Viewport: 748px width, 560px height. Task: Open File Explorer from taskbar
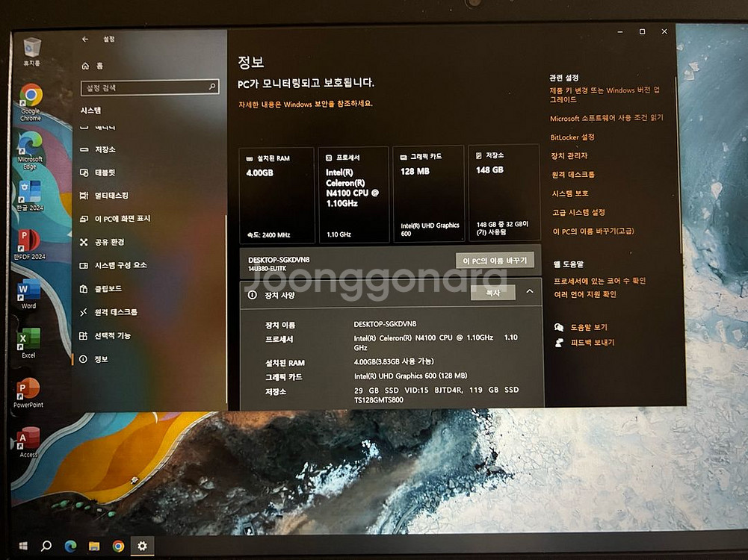[94, 546]
